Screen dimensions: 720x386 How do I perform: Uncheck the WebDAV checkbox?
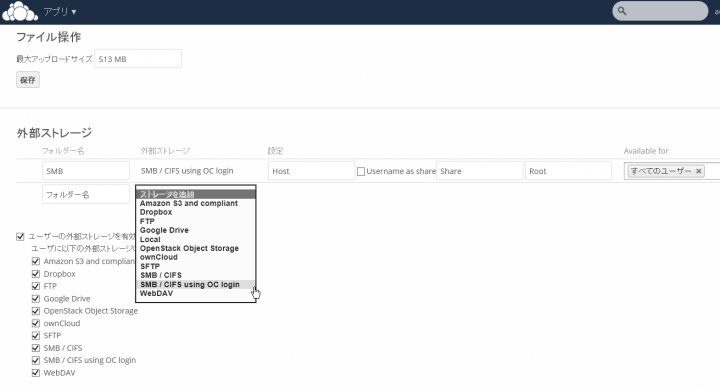coord(36,373)
